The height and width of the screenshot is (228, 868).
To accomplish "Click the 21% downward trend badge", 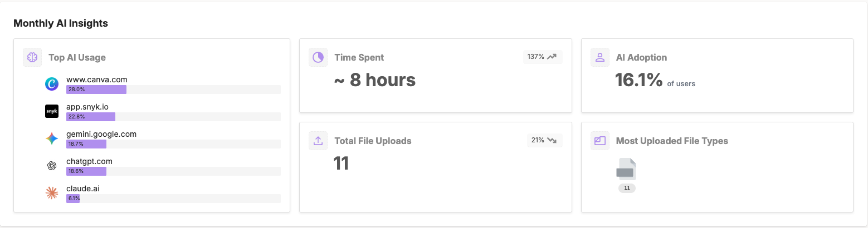I will point(544,140).
